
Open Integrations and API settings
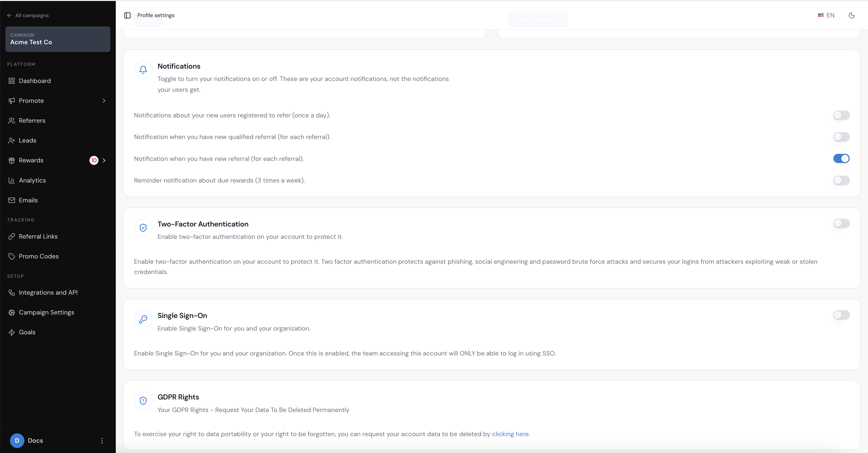pos(58,293)
